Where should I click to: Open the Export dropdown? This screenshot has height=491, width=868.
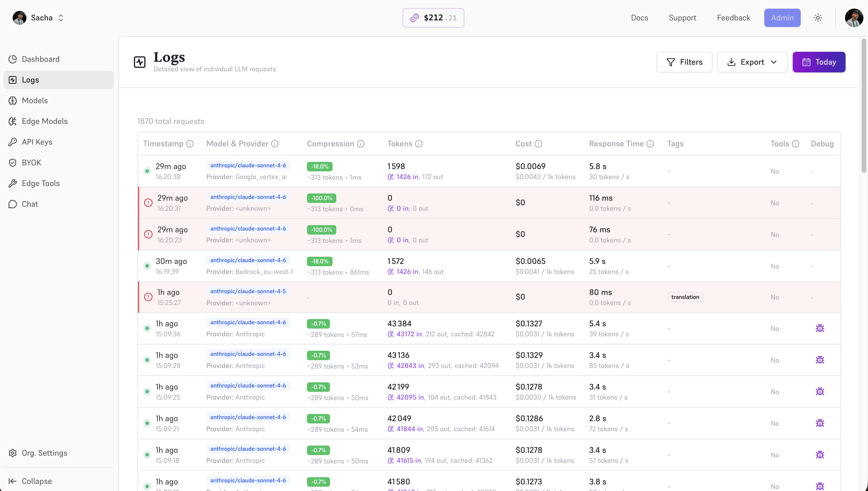(x=752, y=62)
